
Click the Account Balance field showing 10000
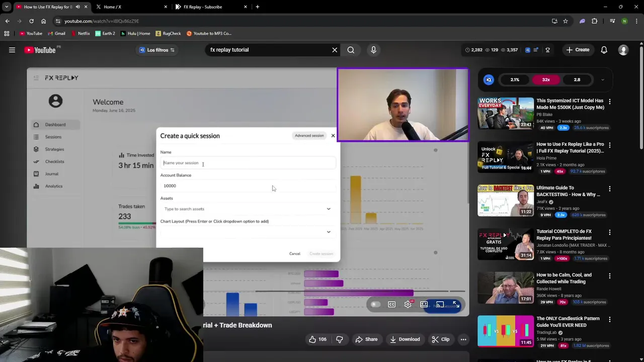(248, 186)
